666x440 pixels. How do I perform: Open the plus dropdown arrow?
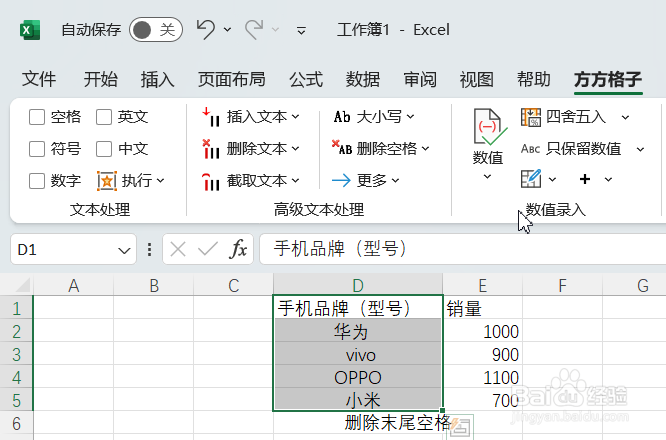pos(608,179)
